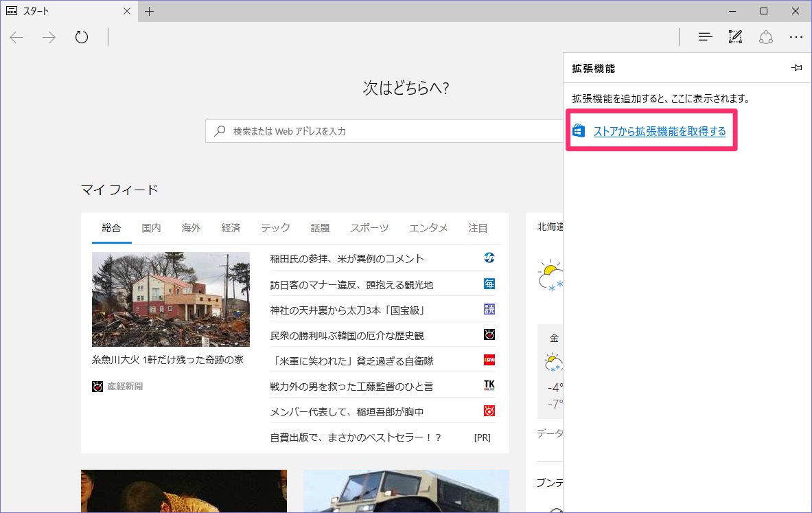Open the Share icon
The image size is (812, 513).
[x=766, y=37]
